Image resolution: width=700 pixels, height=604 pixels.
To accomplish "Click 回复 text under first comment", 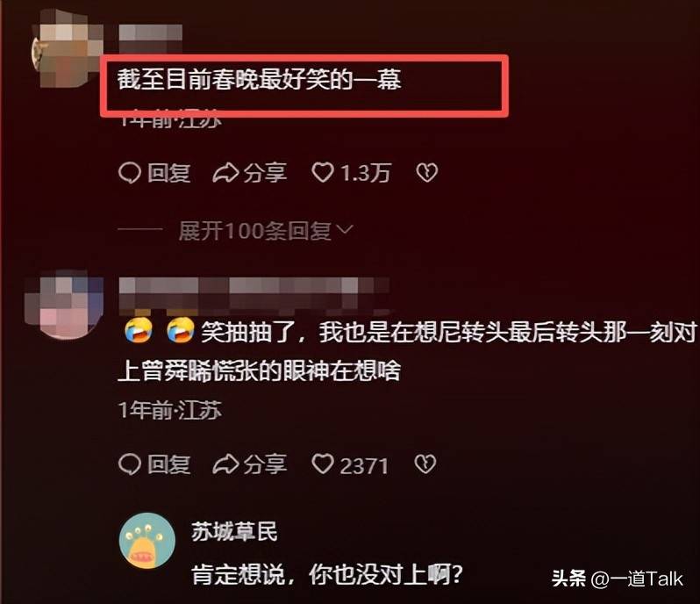I will tap(168, 173).
